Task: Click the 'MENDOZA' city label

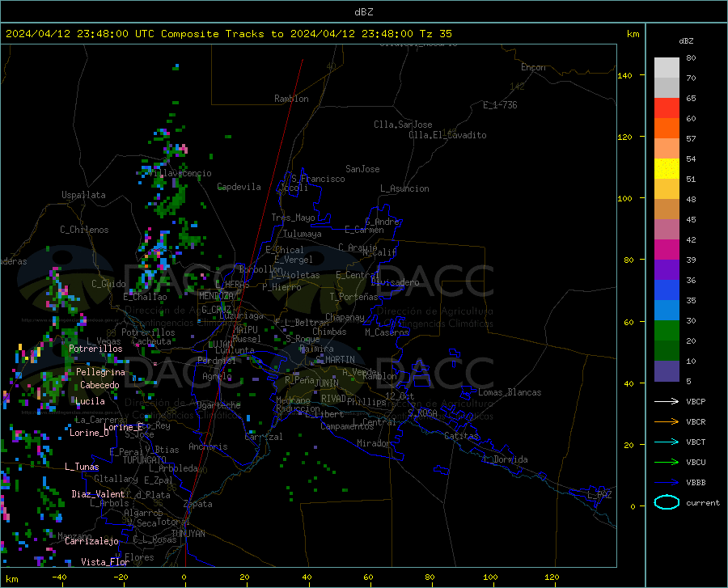Action: pos(216,296)
